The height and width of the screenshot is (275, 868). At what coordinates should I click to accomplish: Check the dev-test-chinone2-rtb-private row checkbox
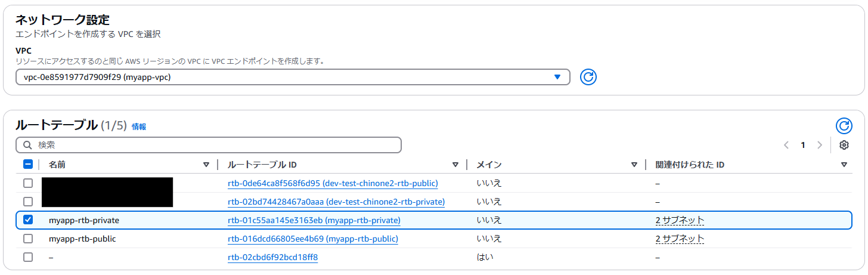(x=28, y=202)
